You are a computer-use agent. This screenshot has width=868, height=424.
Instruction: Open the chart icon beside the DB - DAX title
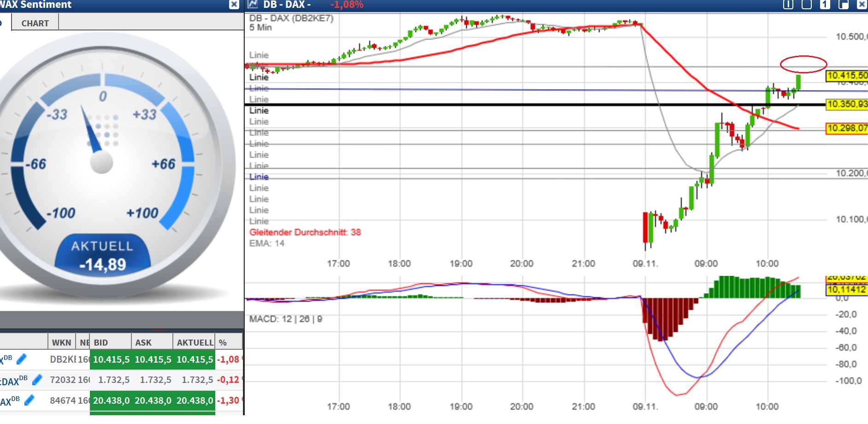252,5
